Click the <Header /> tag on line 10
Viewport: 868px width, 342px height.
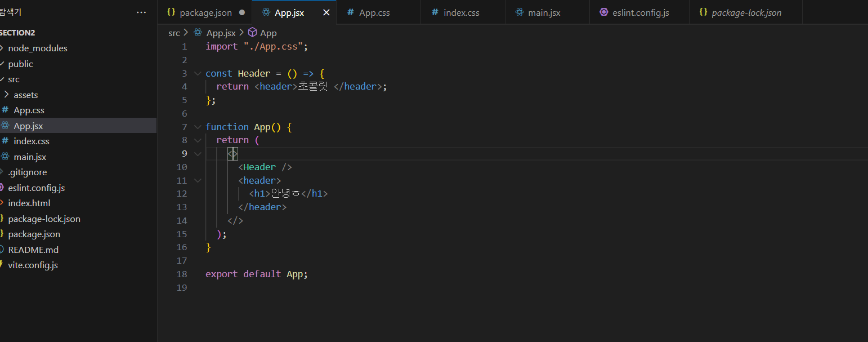[265, 167]
